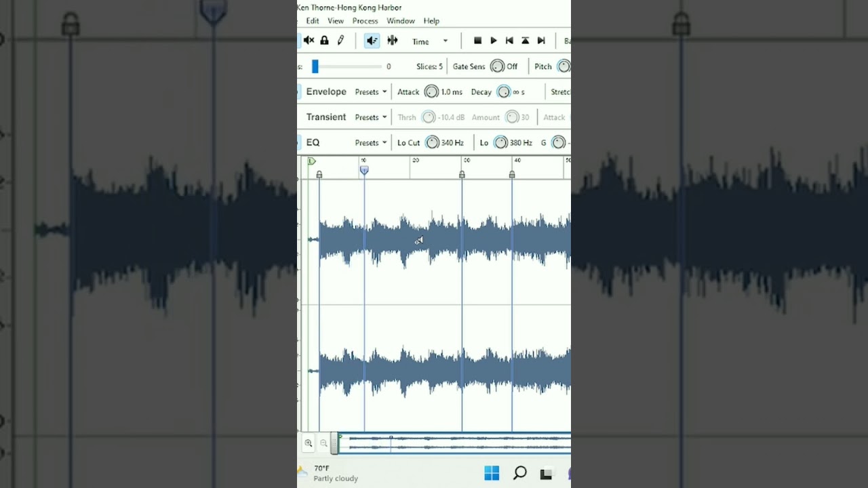The width and height of the screenshot is (868, 488).
Task: Click the Thrsh "-10.4 dB" value
Action: point(451,117)
